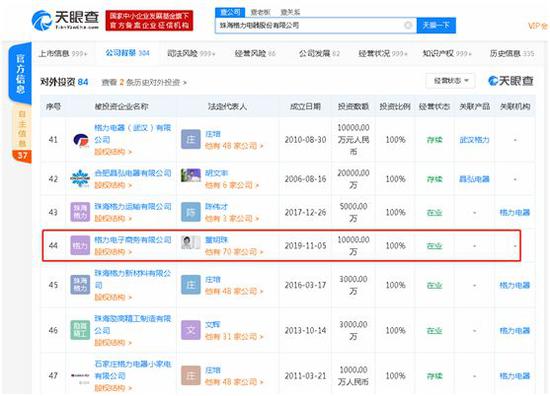Click the purple 文 avatar for 文辉

(191, 330)
